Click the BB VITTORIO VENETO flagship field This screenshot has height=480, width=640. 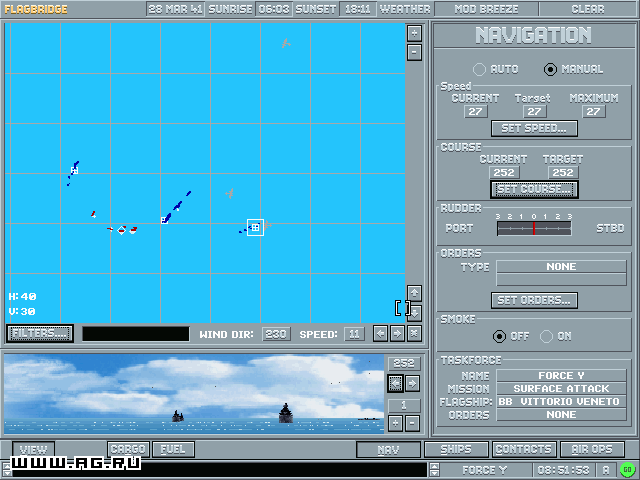[562, 402]
